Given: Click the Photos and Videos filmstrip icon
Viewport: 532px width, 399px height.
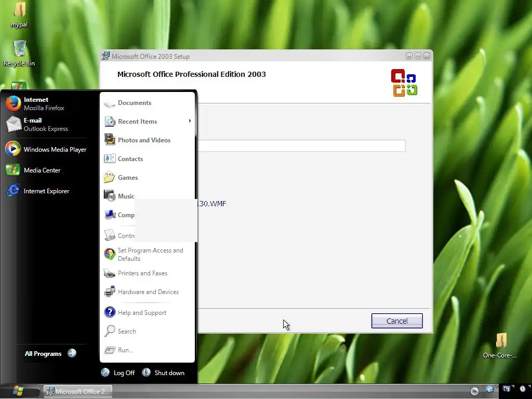Looking at the screenshot, I should click(110, 140).
